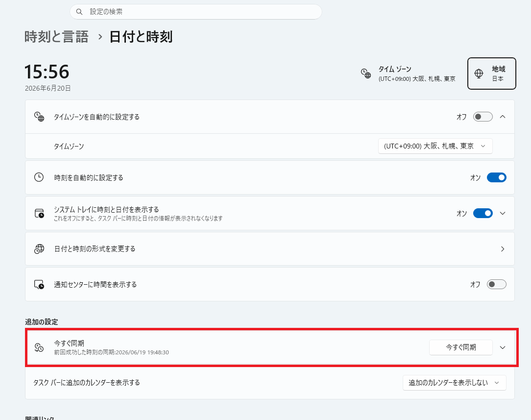Click the タイム ゾーン globe-clock icon at top
The width and height of the screenshot is (531, 420).
366,74
